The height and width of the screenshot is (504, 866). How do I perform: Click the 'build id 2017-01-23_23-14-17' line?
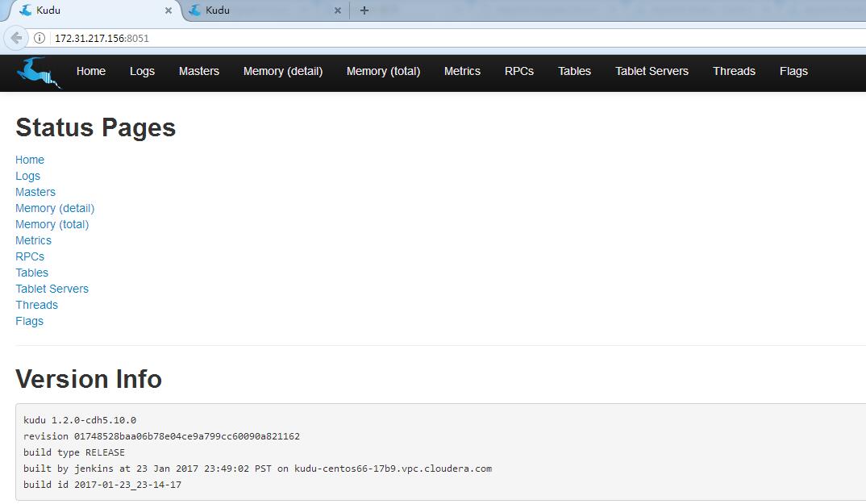(x=102, y=484)
